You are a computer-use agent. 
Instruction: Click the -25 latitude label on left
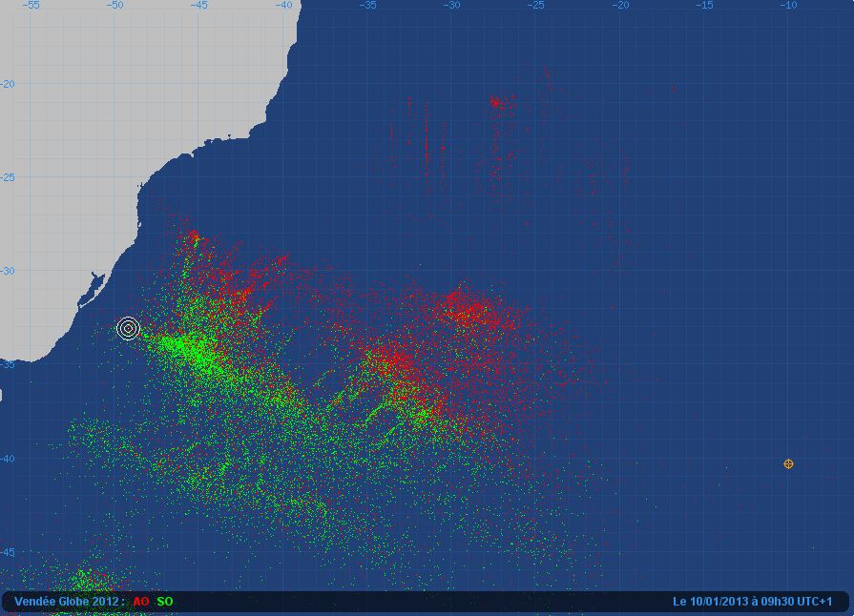pyautogui.click(x=7, y=177)
